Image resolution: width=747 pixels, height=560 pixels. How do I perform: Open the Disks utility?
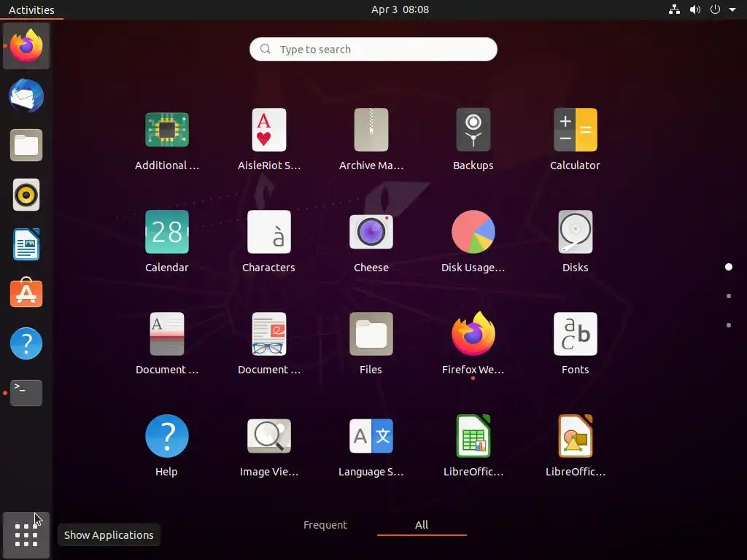pos(575,241)
